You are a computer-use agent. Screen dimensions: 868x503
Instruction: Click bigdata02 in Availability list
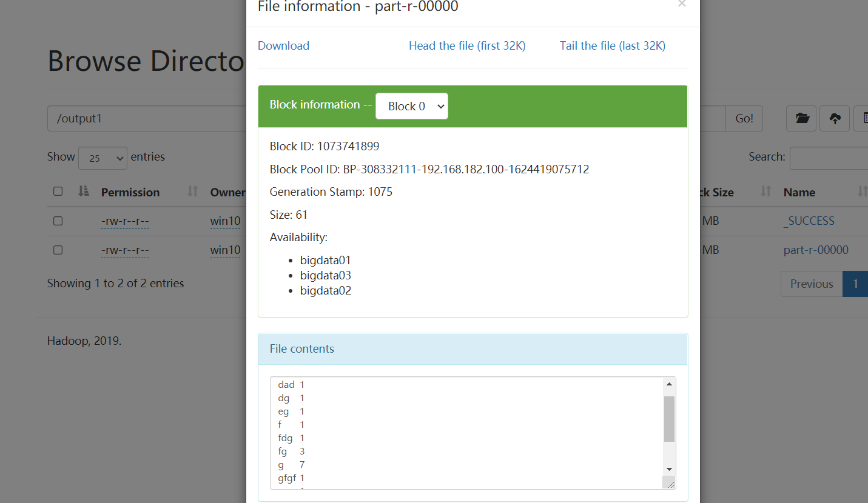point(326,291)
